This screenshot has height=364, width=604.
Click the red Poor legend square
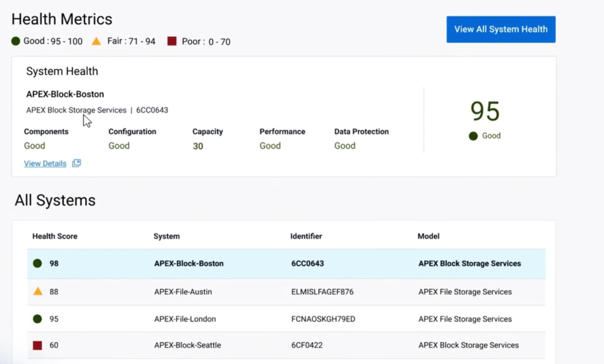[172, 41]
